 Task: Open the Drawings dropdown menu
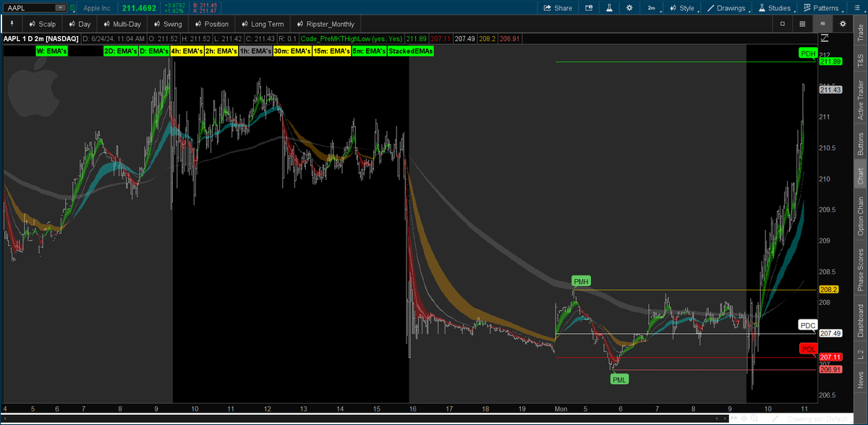[x=726, y=8]
